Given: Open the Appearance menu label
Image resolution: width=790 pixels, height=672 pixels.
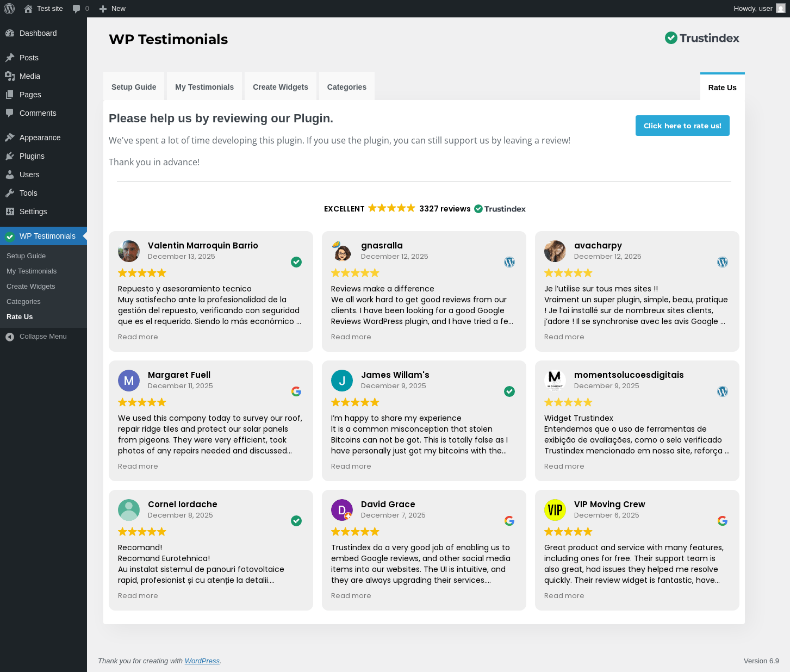Looking at the screenshot, I should (40, 138).
